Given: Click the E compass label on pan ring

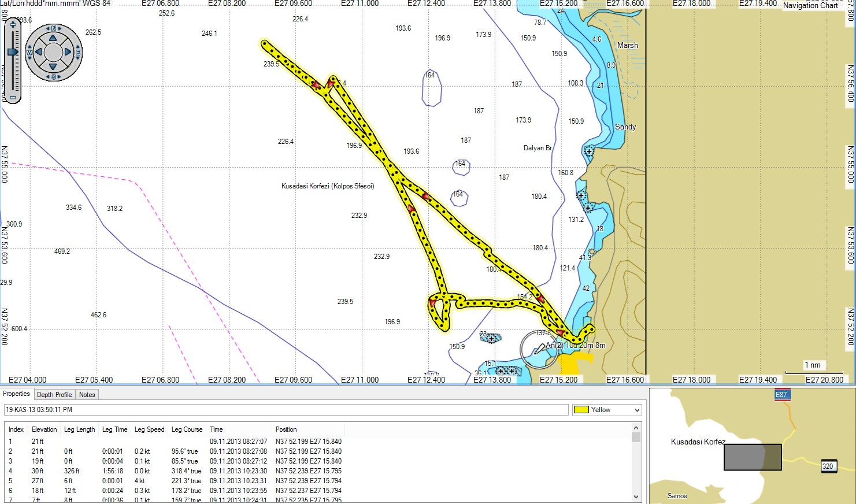Looking at the screenshot, I should coord(78,53).
